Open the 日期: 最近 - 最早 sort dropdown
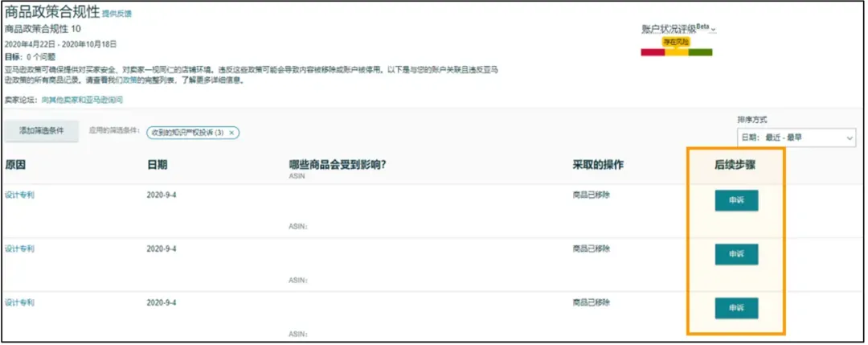This screenshot has height=345, width=868. [796, 138]
